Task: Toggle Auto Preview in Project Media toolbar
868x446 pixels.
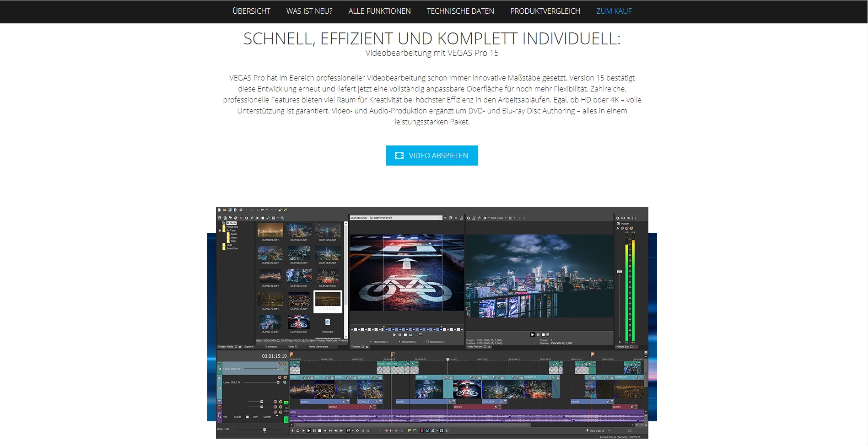Action: point(268,218)
